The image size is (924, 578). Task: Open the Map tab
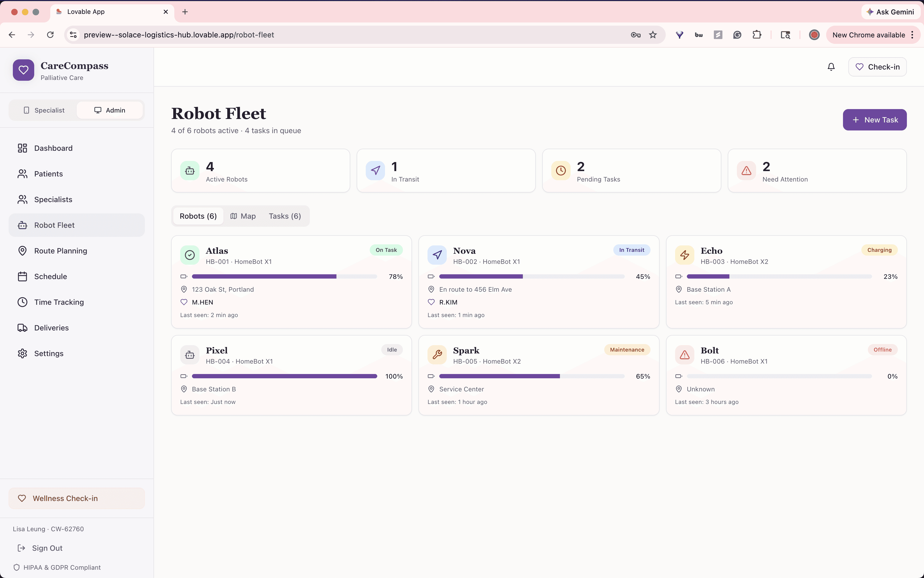pos(243,216)
